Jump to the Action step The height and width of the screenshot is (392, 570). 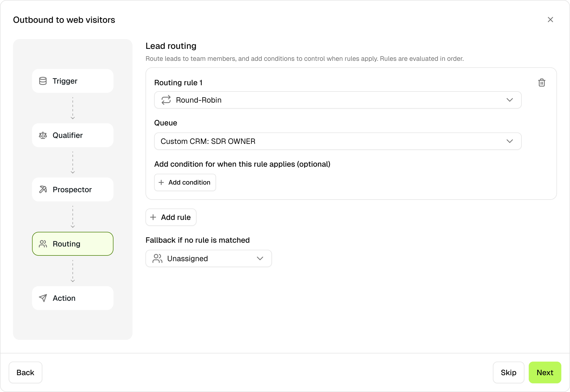73,298
